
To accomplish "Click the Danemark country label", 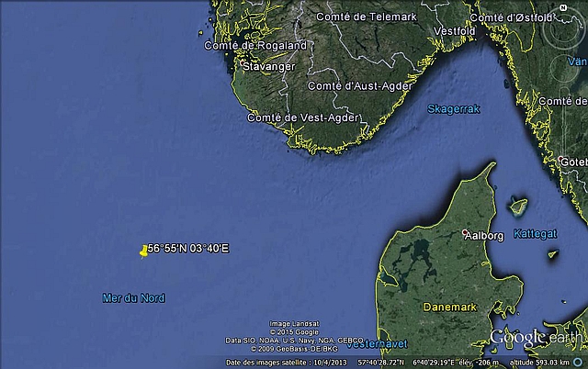I will click(450, 307).
